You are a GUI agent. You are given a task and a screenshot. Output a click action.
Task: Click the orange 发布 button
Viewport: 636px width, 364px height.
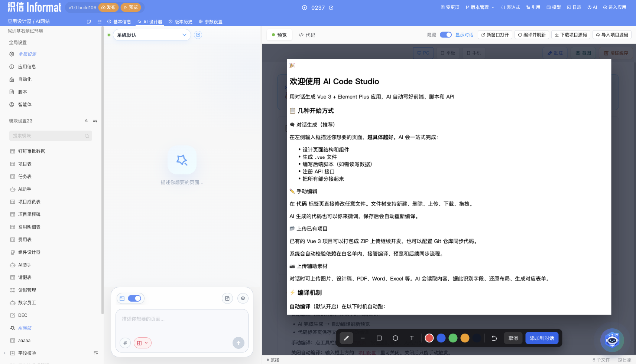click(108, 7)
